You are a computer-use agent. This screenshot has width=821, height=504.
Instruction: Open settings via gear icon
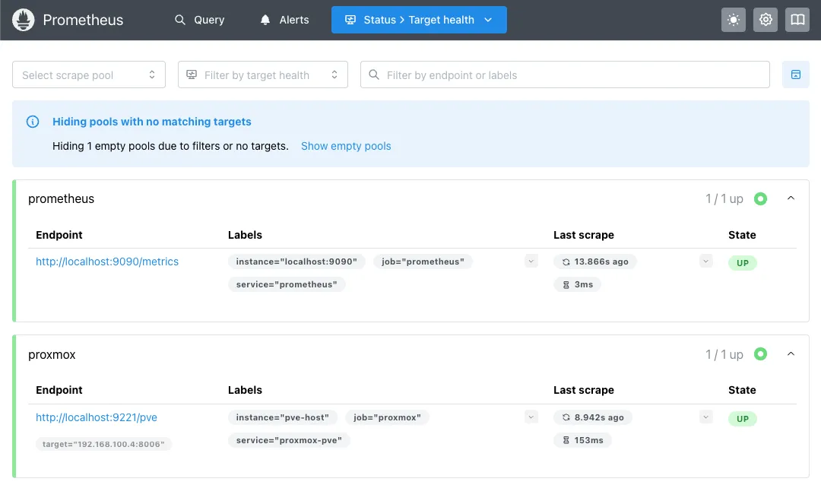766,20
